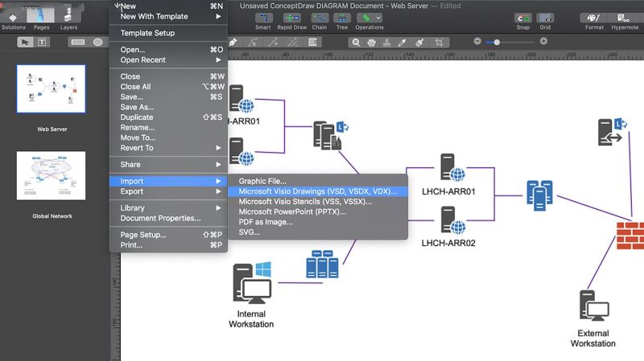
Task: Select the stamp tool
Action: tap(386, 43)
